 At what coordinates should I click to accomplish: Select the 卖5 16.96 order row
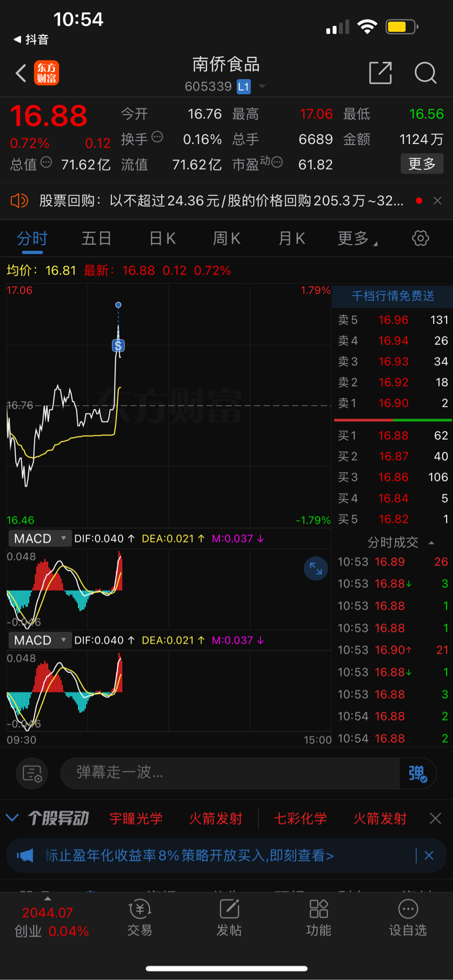coord(393,320)
